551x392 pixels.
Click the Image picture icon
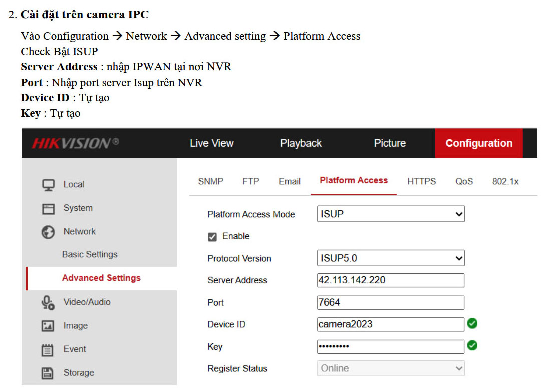48,325
